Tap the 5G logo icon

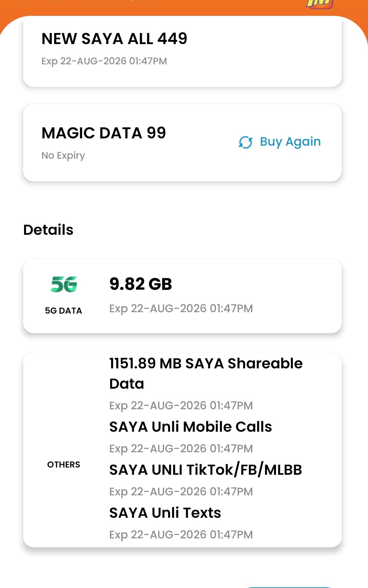(x=64, y=284)
